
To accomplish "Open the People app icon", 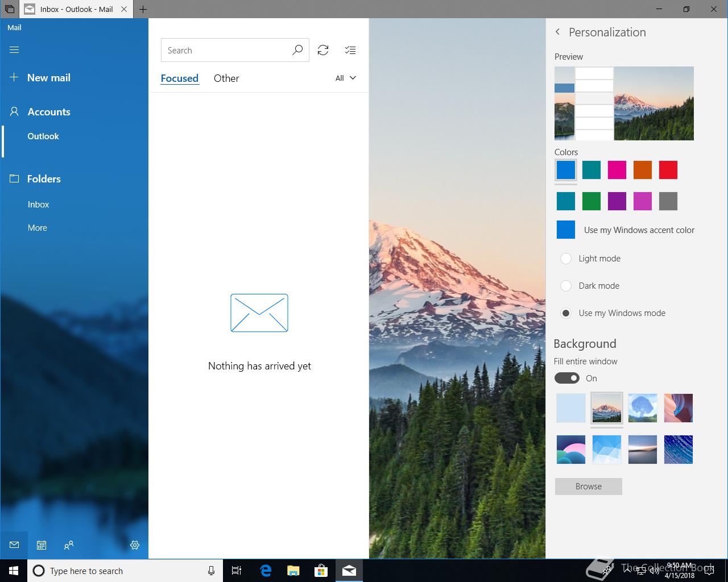I will pos(69,544).
